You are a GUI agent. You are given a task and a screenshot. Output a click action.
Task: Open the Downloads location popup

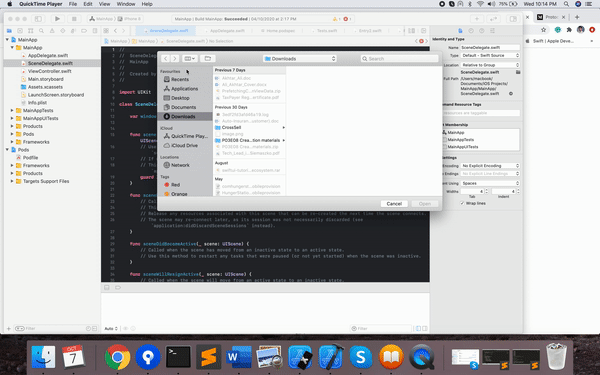click(300, 59)
